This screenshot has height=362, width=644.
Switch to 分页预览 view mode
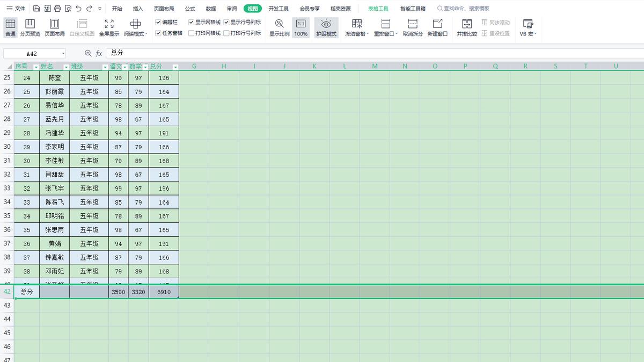[x=30, y=27]
